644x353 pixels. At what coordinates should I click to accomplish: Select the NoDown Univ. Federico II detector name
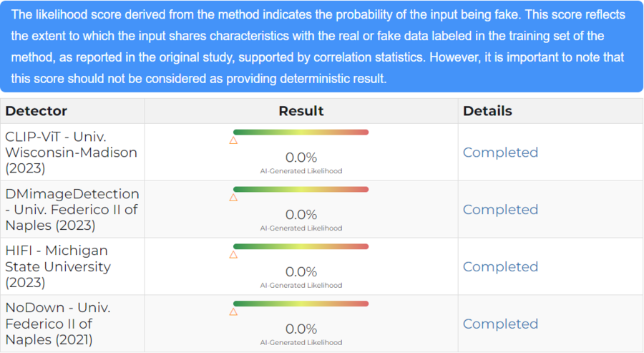click(58, 324)
